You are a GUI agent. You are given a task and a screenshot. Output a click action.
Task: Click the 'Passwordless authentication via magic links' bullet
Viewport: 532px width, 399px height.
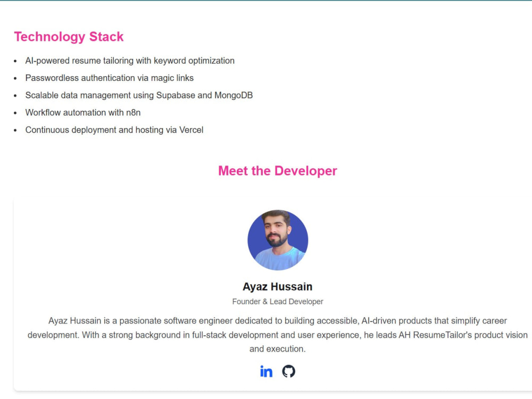pos(109,78)
